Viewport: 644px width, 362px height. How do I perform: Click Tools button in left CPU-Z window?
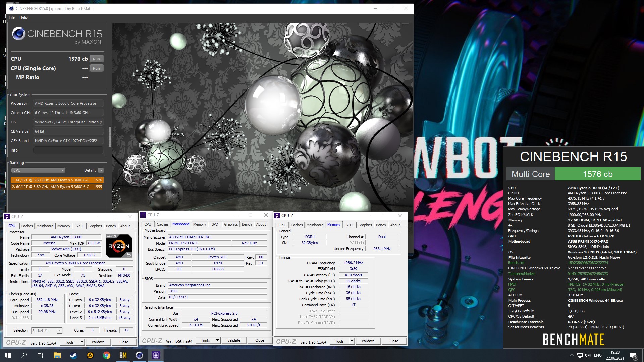[69, 342]
